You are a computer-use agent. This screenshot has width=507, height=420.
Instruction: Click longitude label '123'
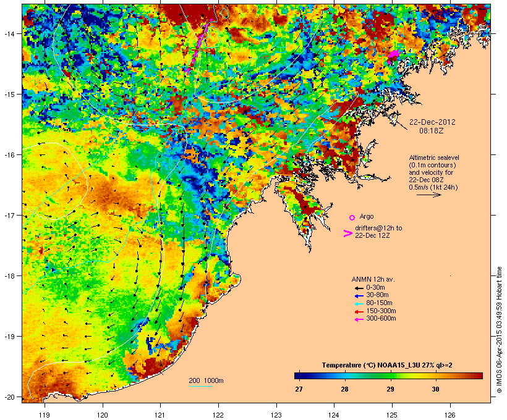tap(276, 415)
